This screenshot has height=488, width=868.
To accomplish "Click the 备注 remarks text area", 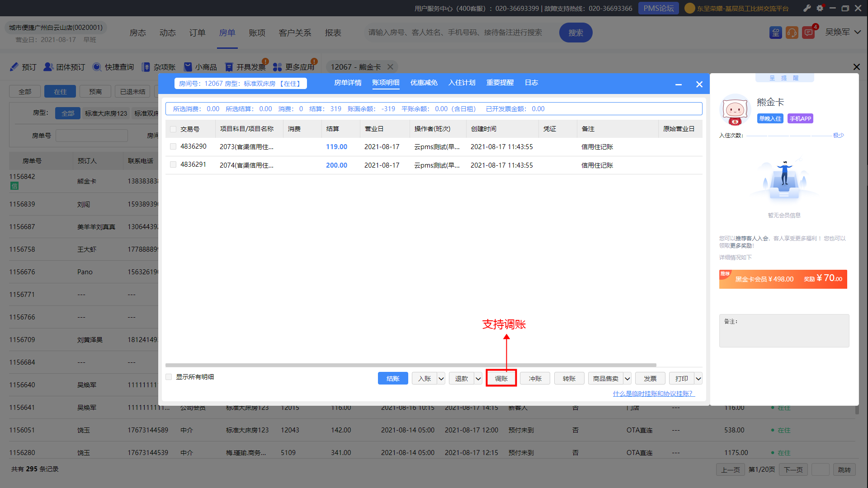I will coord(784,331).
